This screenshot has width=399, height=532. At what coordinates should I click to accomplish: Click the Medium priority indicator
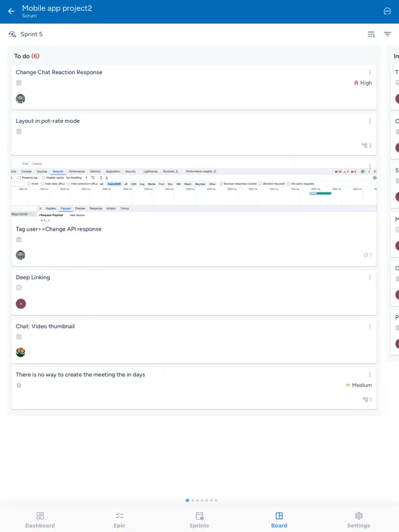tap(359, 385)
